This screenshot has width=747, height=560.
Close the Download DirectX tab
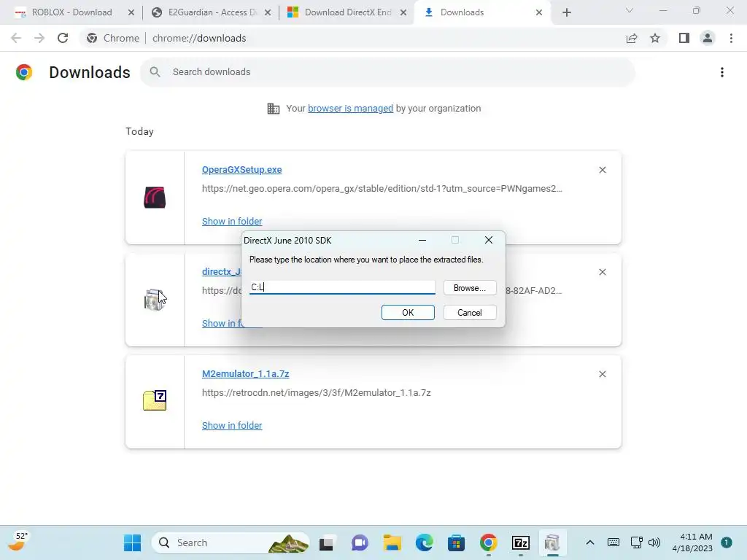pyautogui.click(x=403, y=12)
